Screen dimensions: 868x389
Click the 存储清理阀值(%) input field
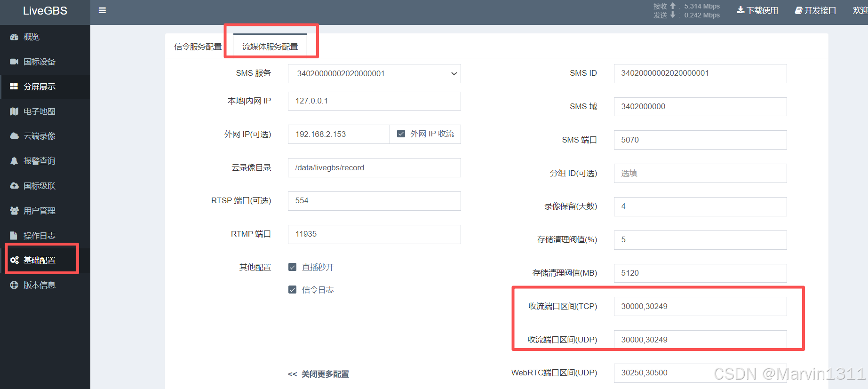[x=700, y=240]
